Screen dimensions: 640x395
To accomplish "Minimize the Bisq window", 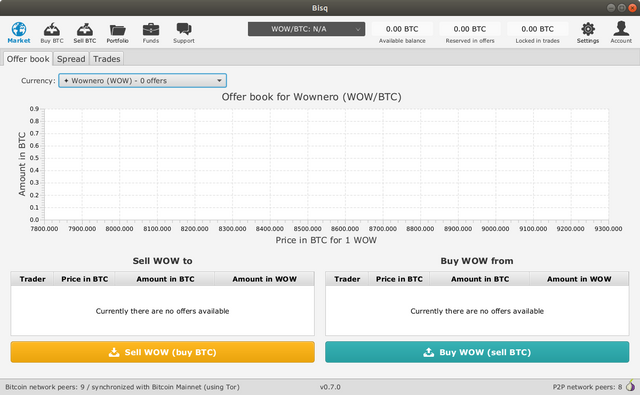I will tap(611, 8).
